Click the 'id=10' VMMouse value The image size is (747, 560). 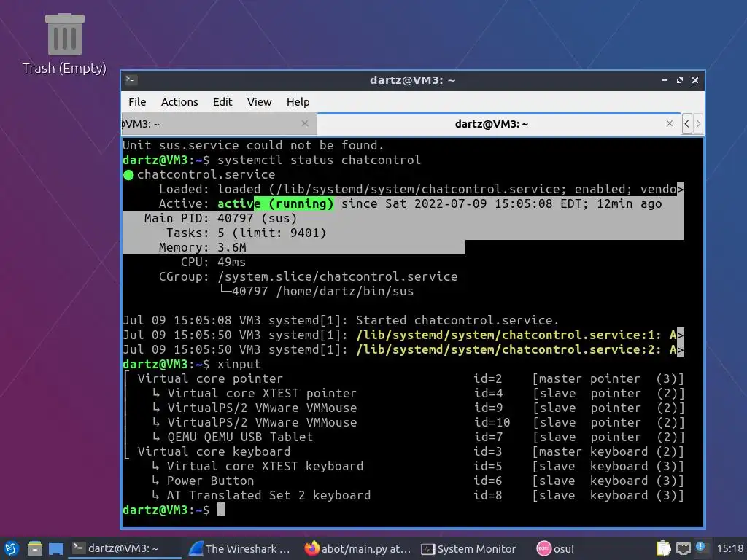tap(492, 422)
